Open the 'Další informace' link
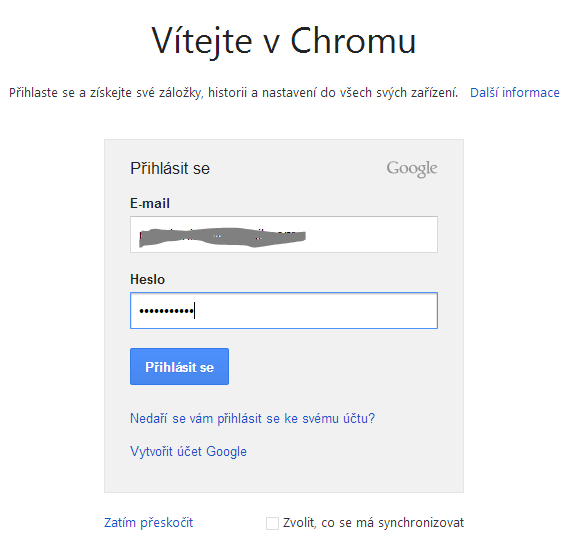The width and height of the screenshot is (569, 546). (x=515, y=93)
